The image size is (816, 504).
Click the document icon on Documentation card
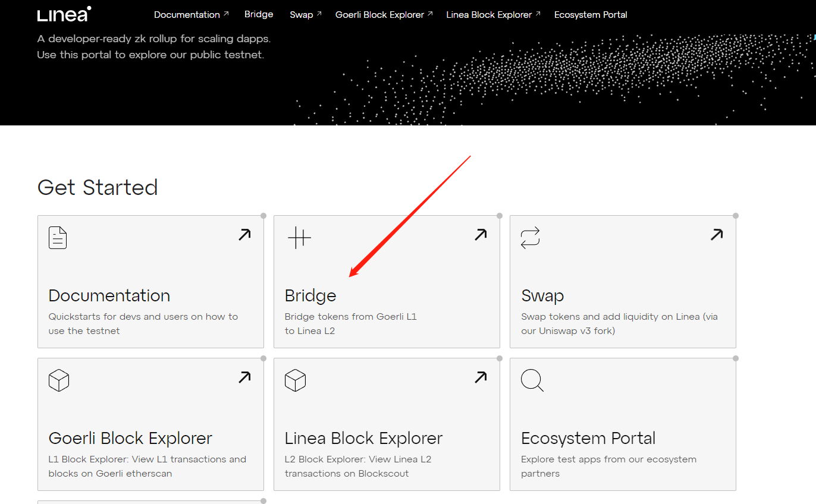pos(58,238)
